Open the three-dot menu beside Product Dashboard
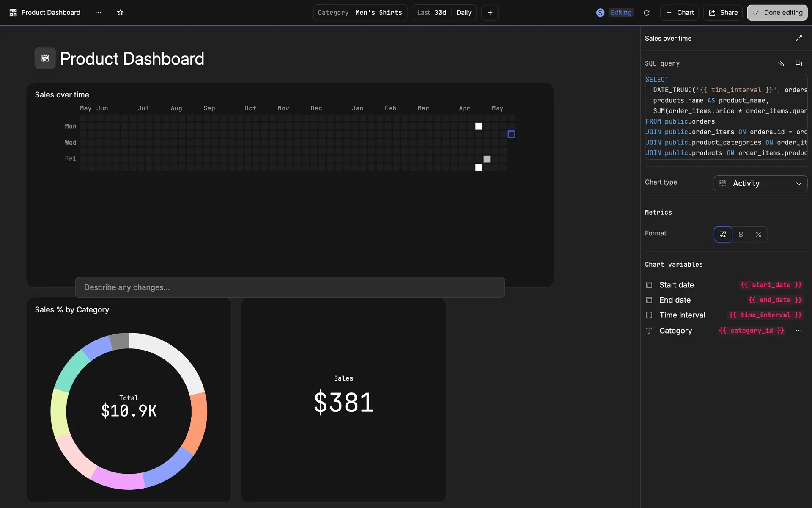The height and width of the screenshot is (508, 812). tap(98, 13)
